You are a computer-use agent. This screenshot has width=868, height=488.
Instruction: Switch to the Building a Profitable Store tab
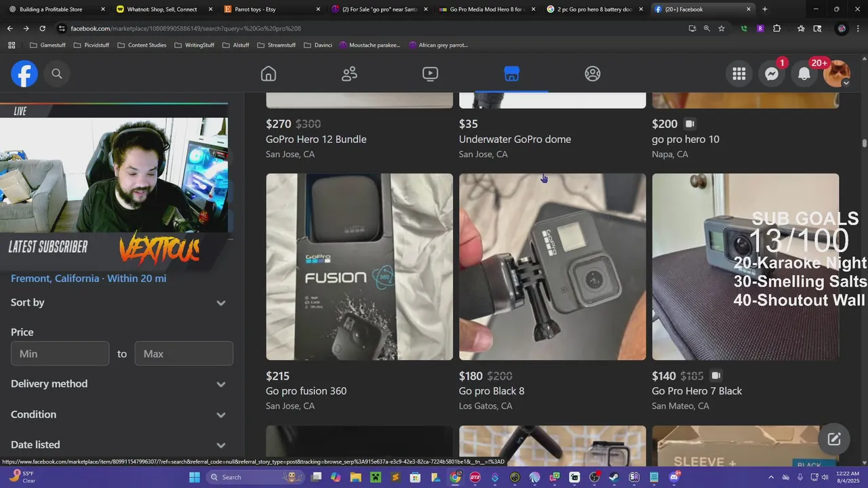click(56, 9)
